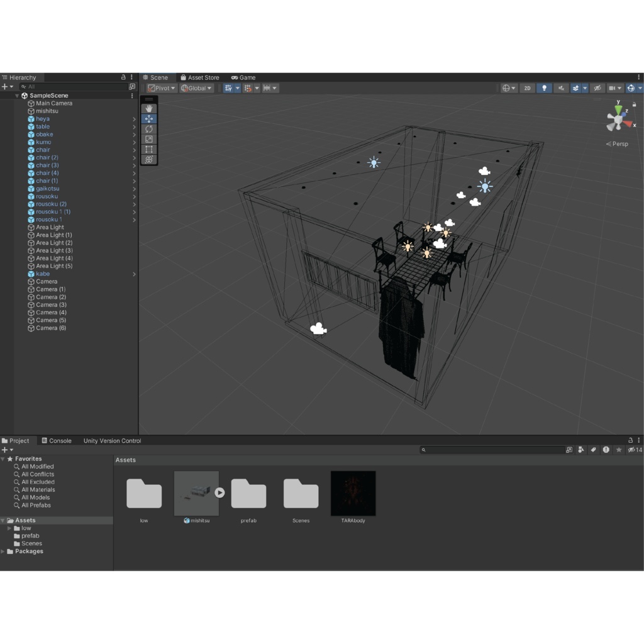
Task: Select the Move tool
Action: [148, 118]
